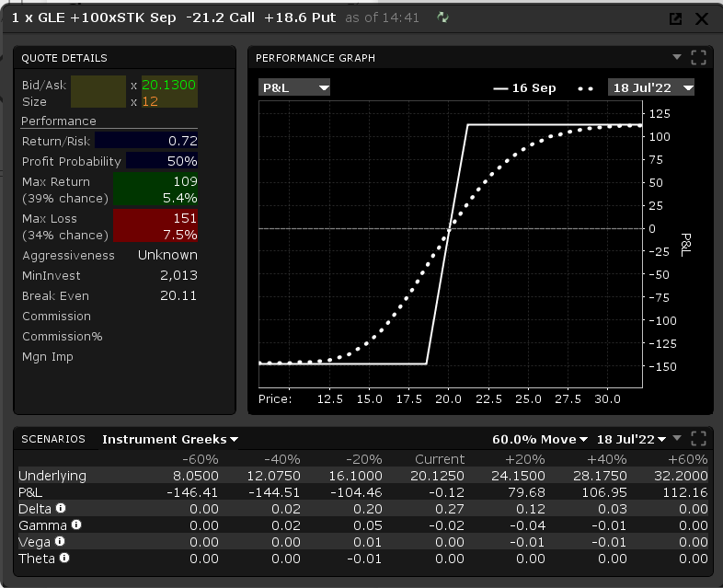The image size is (723, 588).
Task: Open the P&L graph type dropdown
Action: click(294, 88)
